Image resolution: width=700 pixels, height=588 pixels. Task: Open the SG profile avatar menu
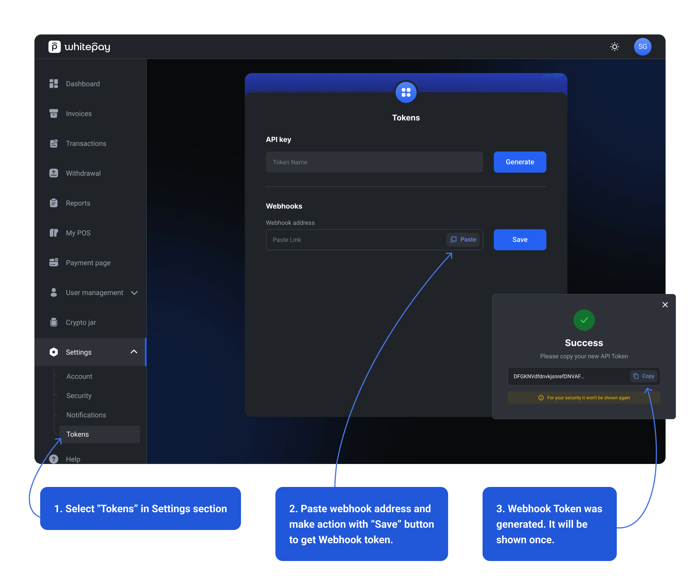tap(642, 47)
